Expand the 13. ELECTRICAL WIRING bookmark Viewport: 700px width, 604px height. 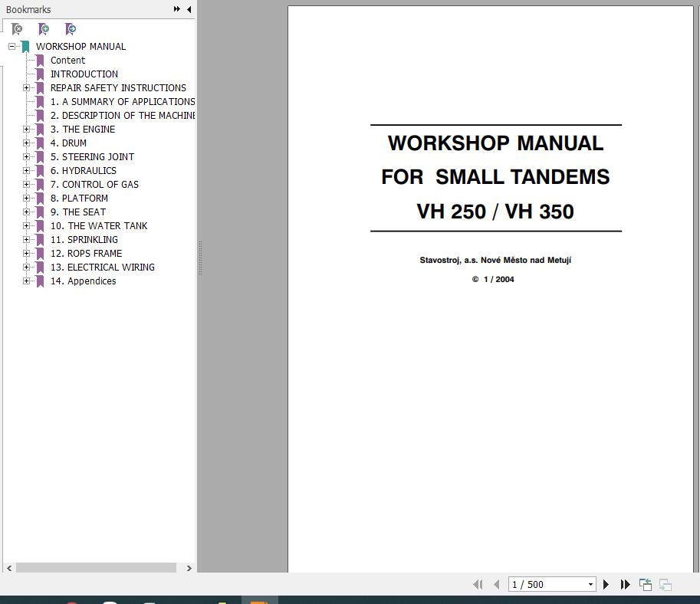tap(26, 267)
